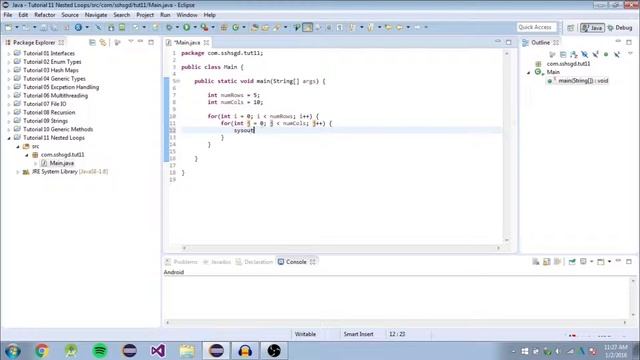Select com.sshsgd.tut11 package in Package Explorer
This screenshot has height=360, width=640.
pos(62,155)
